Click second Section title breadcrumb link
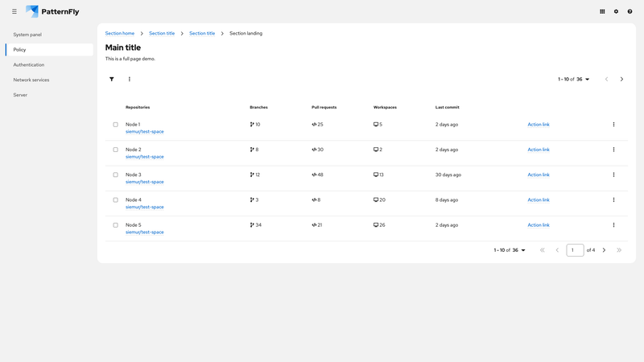 click(202, 33)
